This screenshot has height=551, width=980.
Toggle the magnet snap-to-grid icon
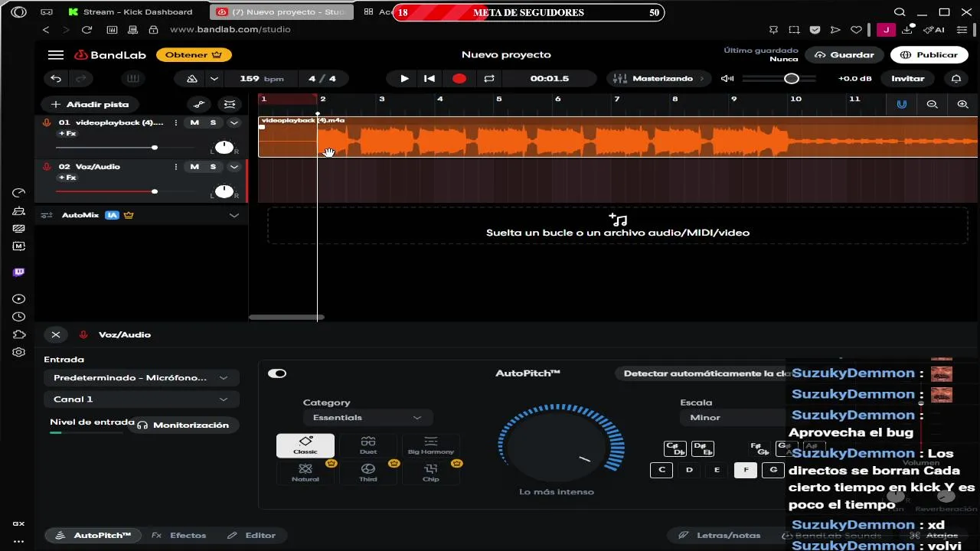(x=902, y=104)
